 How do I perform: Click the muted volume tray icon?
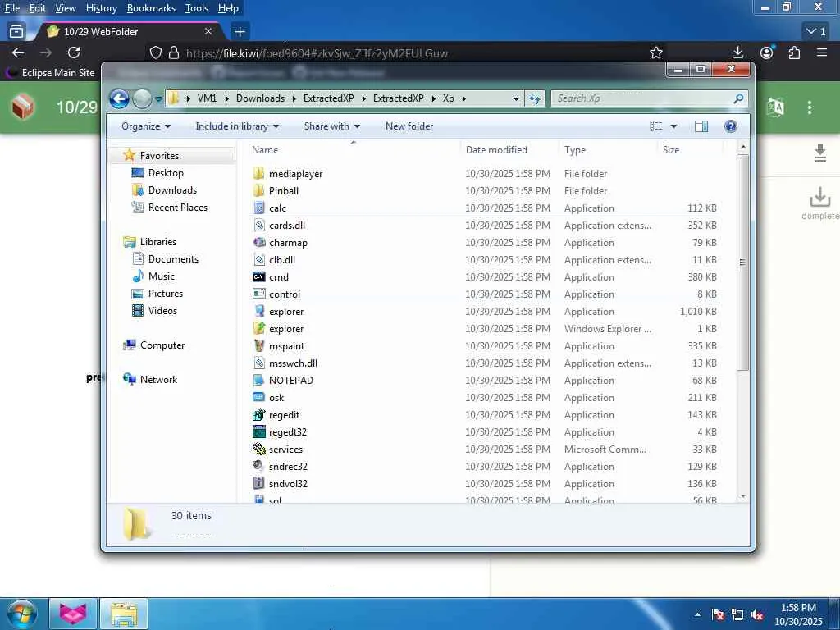[757, 615]
